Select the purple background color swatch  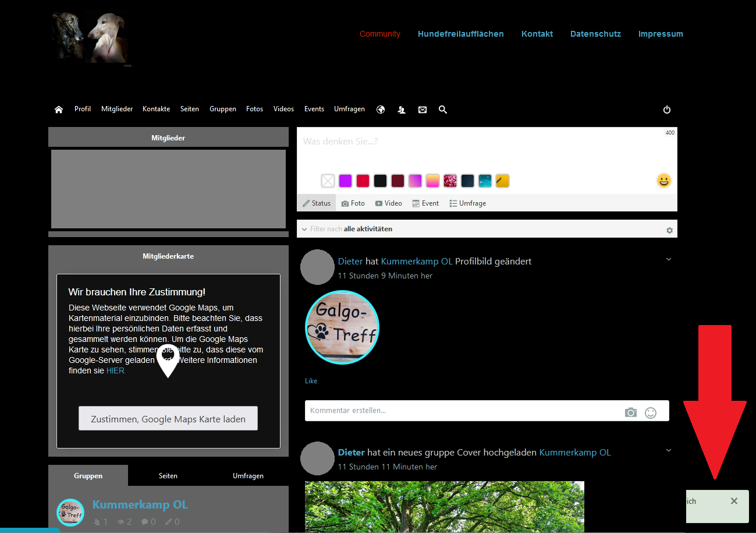[345, 181]
